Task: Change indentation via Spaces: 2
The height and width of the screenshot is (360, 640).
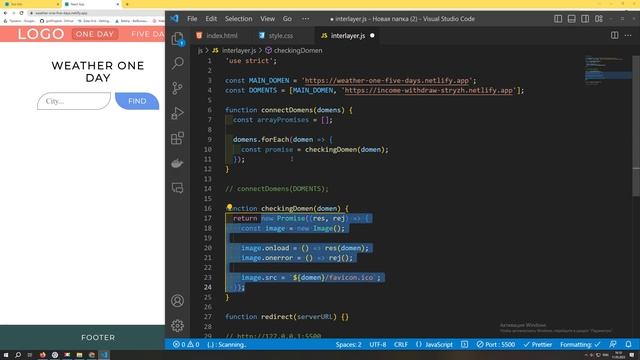Action: (348, 344)
